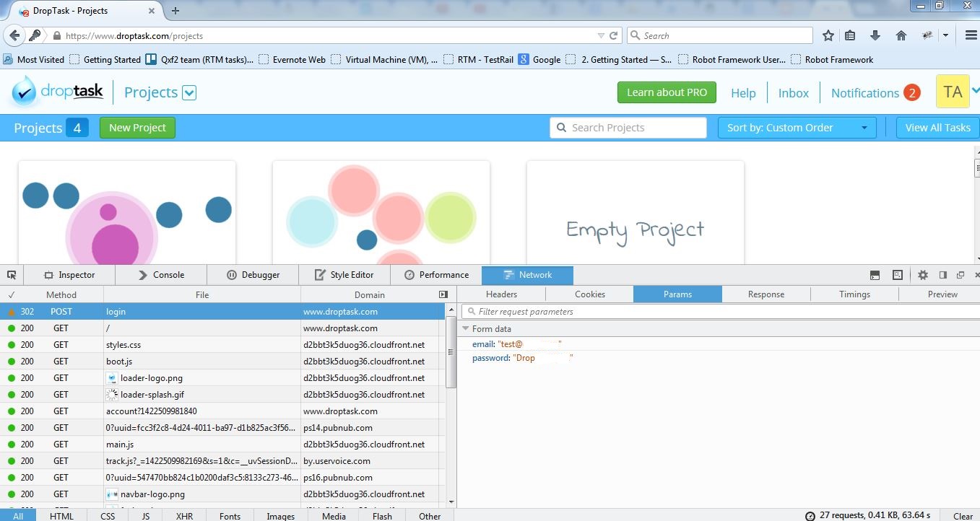Dock devtools to side of window
The height and width of the screenshot is (521, 980).
point(942,275)
